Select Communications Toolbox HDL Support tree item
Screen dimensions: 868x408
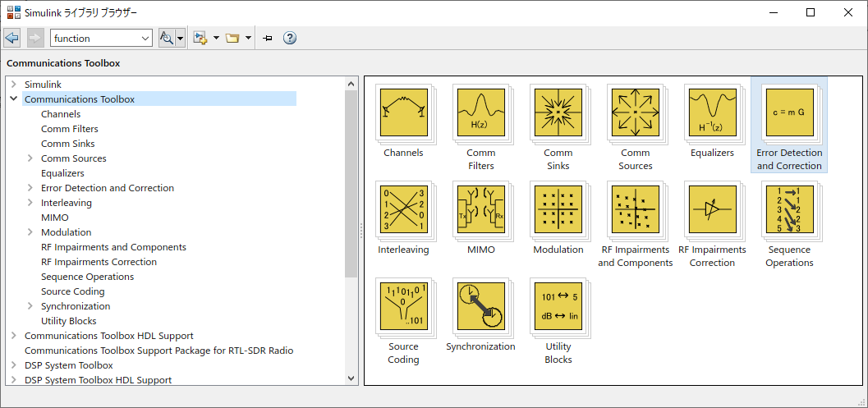coord(109,336)
